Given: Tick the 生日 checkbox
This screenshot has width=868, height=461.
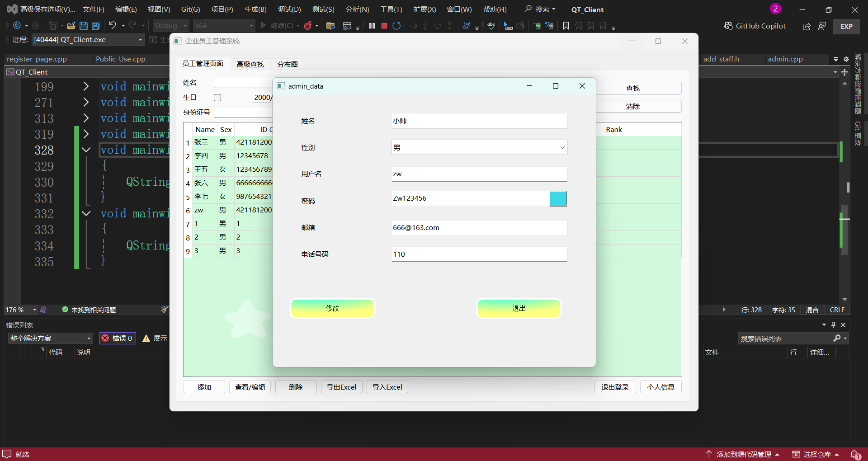Looking at the screenshot, I should [217, 98].
